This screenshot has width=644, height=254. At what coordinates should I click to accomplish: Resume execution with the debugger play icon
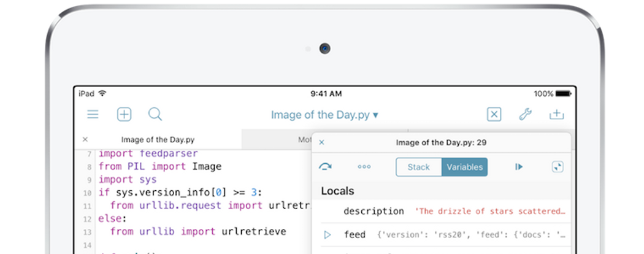(519, 167)
